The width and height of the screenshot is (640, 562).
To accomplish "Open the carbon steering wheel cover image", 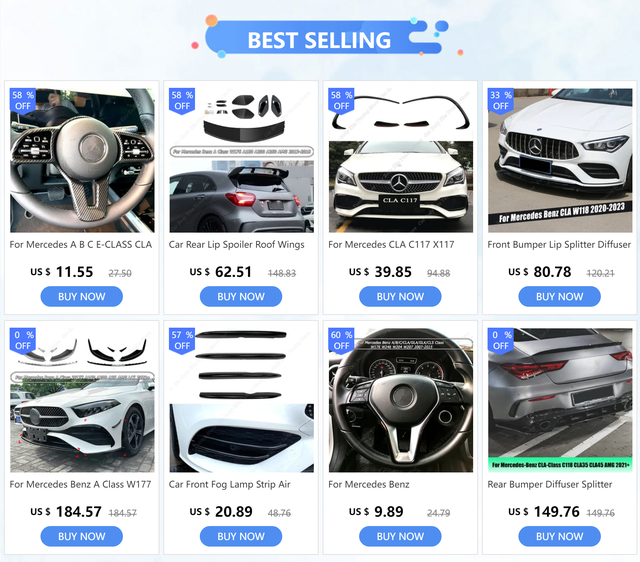I will 82,160.
